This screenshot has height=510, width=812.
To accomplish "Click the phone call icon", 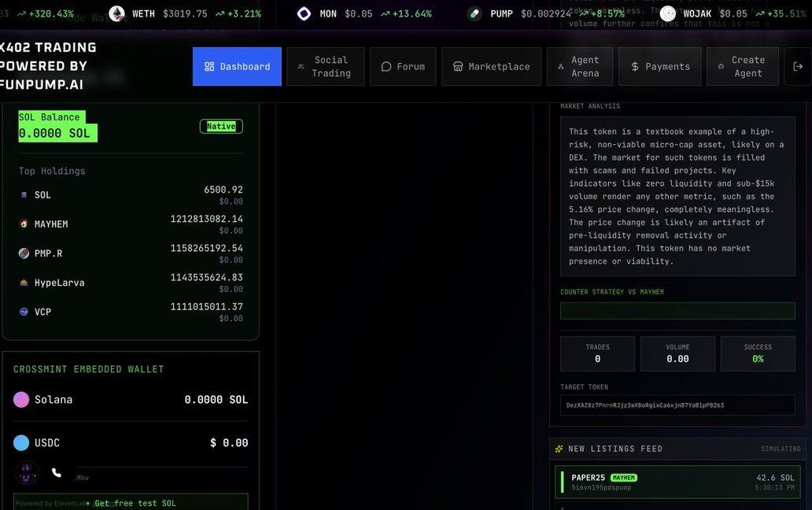I will tap(57, 473).
